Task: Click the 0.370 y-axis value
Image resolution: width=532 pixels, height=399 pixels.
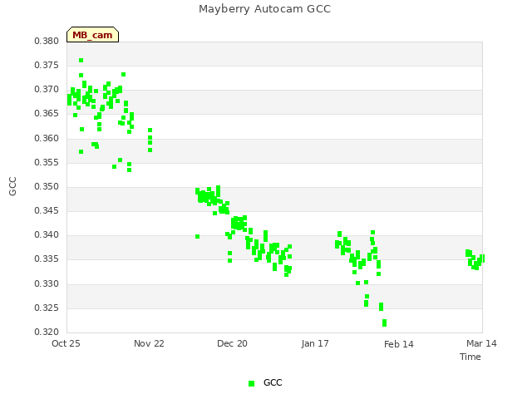Action: [x=47, y=89]
